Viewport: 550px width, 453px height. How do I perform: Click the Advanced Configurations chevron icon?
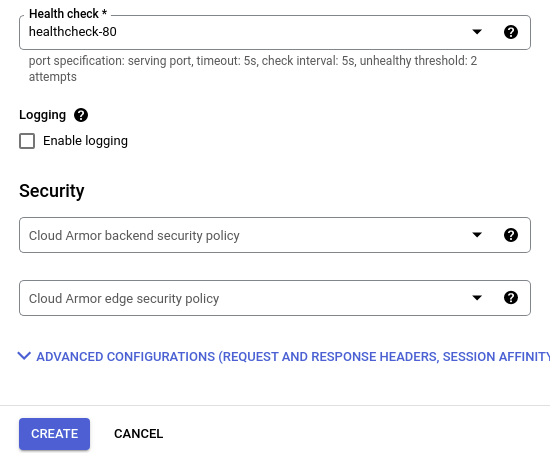coord(24,356)
